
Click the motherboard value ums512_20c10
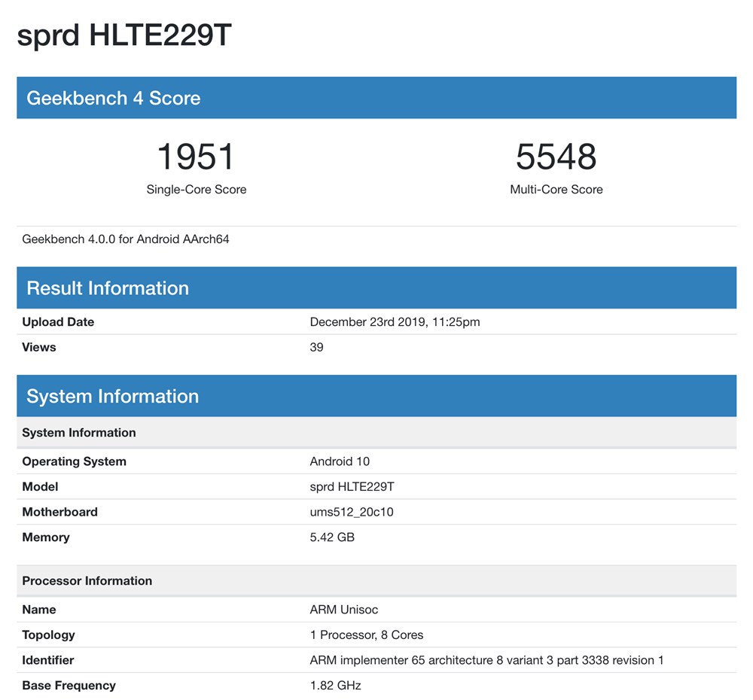click(x=352, y=513)
